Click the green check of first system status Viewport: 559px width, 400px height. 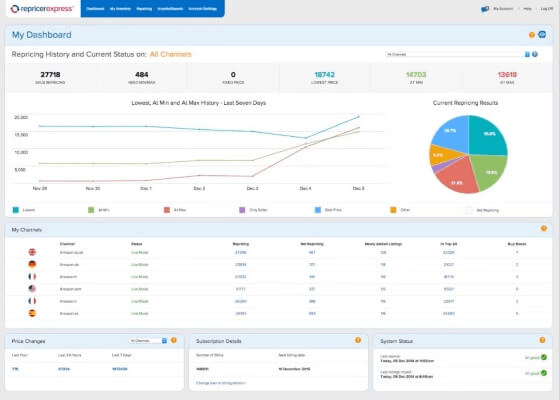544,357
